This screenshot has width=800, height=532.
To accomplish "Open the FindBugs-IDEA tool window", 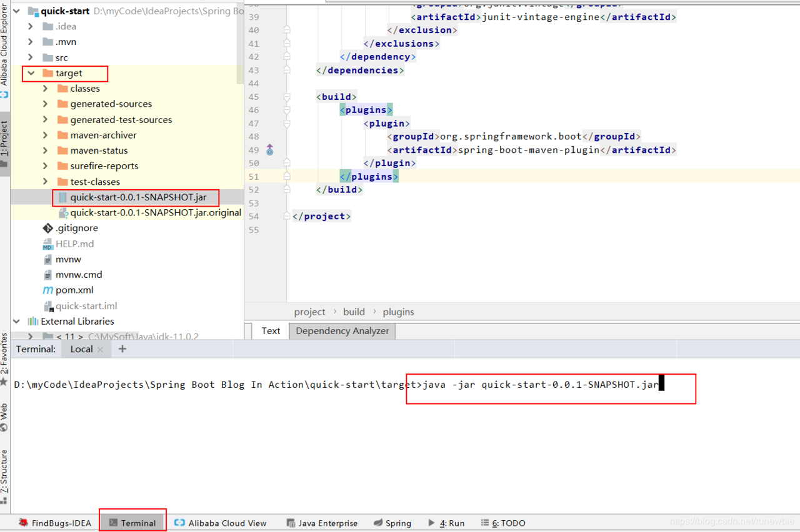I will 55,523.
